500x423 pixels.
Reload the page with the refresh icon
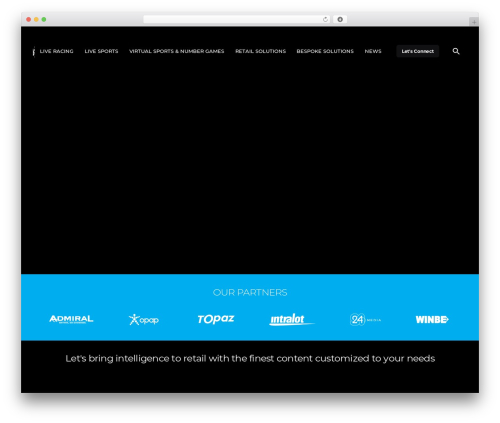point(325,19)
